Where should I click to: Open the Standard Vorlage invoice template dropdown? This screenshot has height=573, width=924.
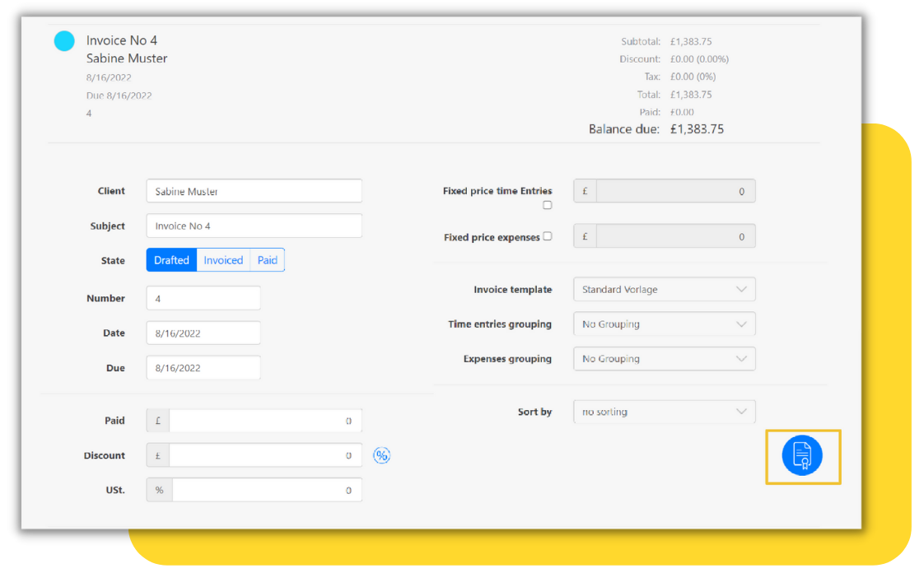point(664,289)
